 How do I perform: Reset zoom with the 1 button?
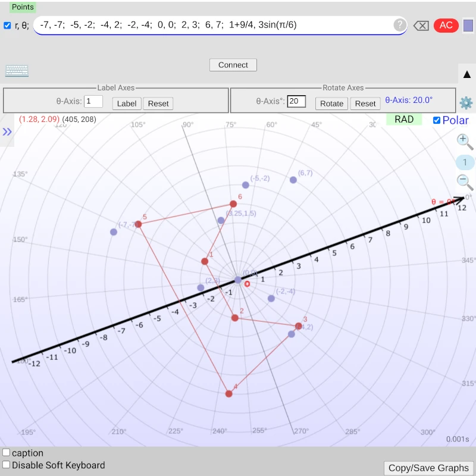pos(465,162)
